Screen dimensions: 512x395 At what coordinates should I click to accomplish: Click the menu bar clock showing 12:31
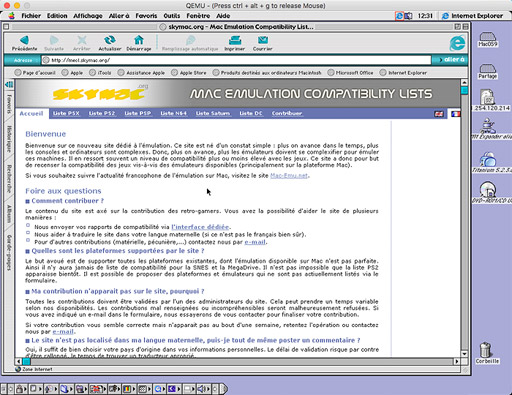(425, 16)
